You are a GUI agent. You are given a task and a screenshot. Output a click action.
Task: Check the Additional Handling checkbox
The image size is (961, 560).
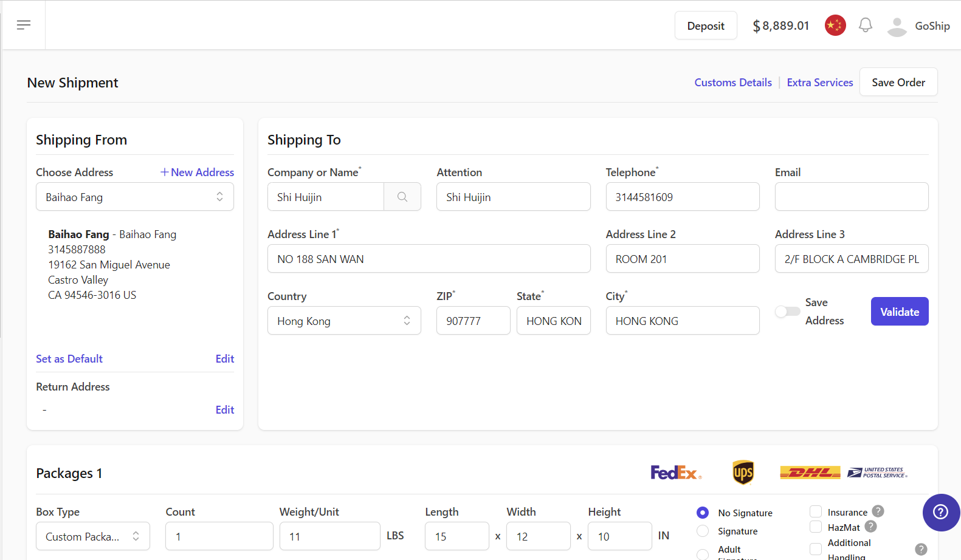pyautogui.click(x=816, y=549)
